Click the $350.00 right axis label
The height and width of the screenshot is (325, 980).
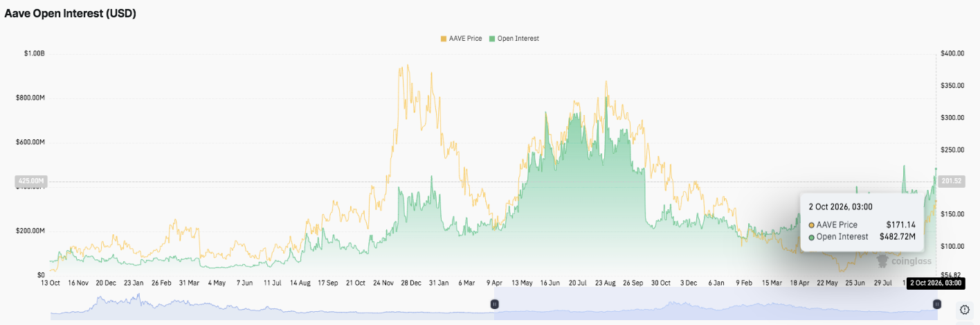click(952, 85)
